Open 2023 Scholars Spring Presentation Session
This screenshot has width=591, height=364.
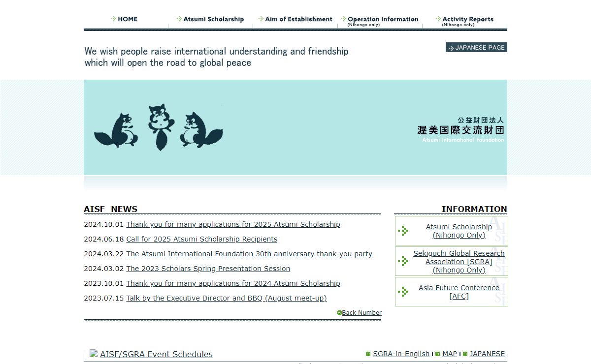click(208, 269)
